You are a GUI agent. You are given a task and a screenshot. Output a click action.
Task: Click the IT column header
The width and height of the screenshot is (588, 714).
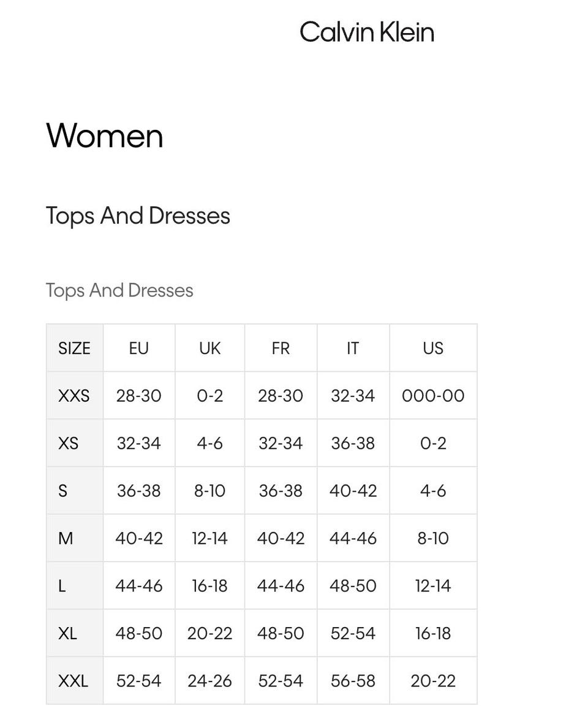353,348
